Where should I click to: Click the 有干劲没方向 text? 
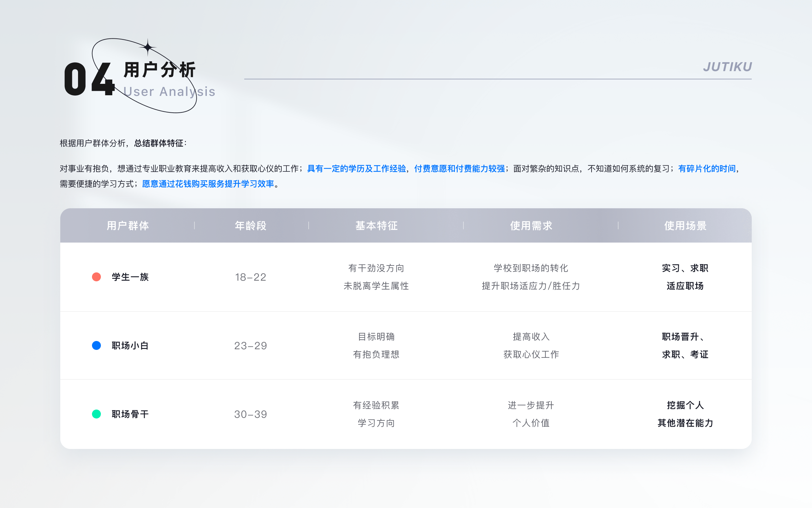click(376, 268)
